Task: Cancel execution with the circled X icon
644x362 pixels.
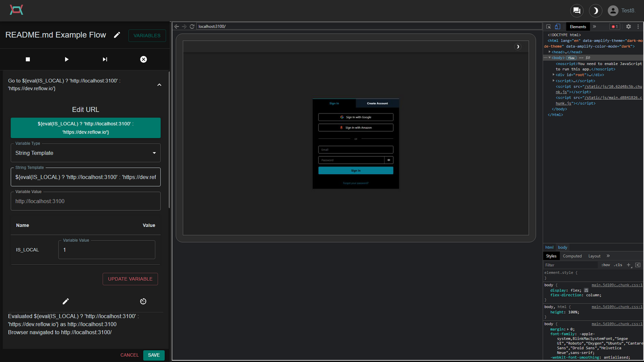Action: [143, 59]
